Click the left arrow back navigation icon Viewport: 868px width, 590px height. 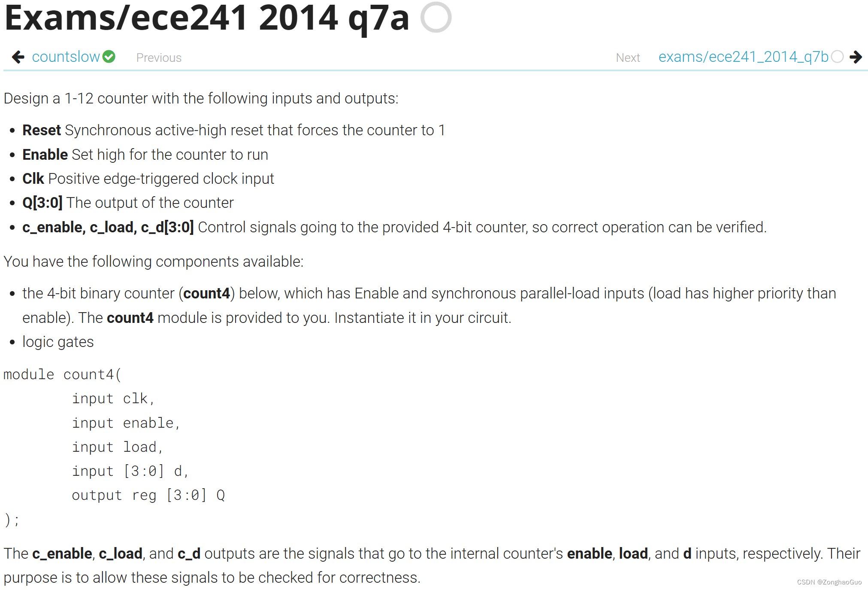tap(18, 58)
